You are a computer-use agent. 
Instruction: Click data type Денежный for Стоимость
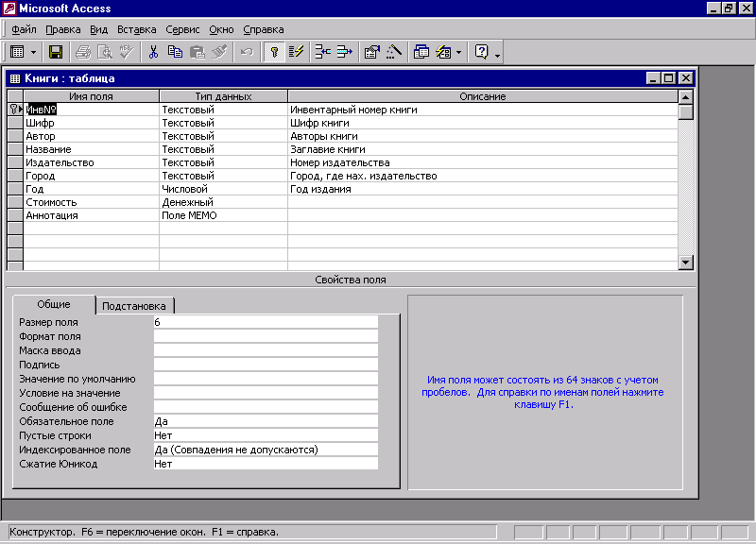(x=223, y=202)
